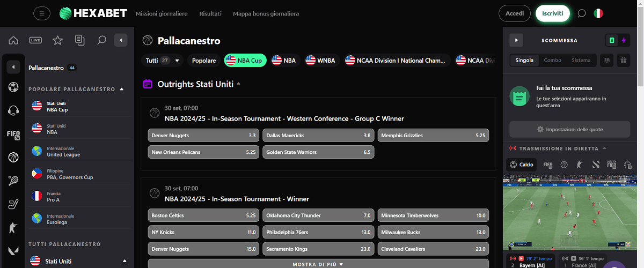
Task: Select the Sistema bet tab
Action: (x=581, y=60)
